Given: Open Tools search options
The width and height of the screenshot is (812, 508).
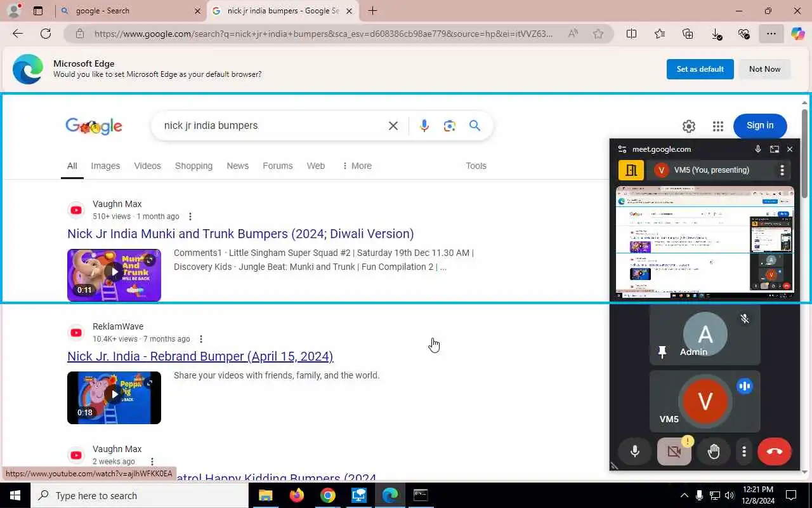Looking at the screenshot, I should coord(476,166).
